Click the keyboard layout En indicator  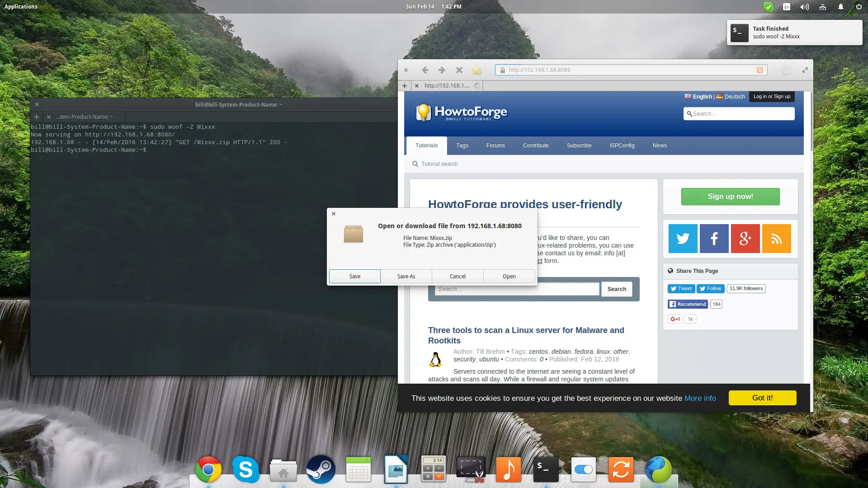click(x=787, y=7)
